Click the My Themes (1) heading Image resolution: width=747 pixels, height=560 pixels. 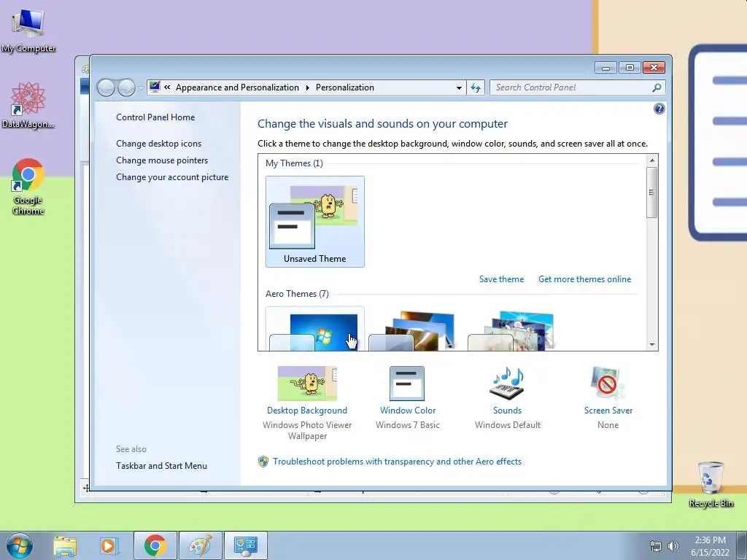[295, 163]
